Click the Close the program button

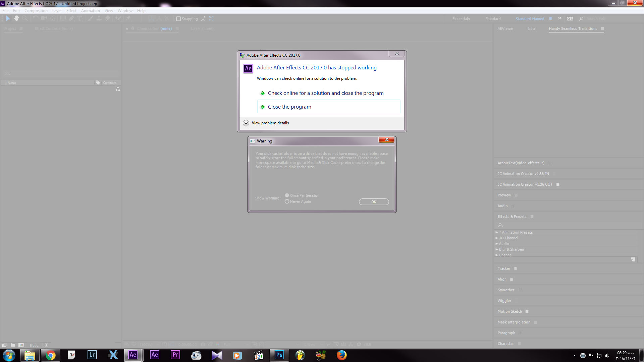(290, 107)
